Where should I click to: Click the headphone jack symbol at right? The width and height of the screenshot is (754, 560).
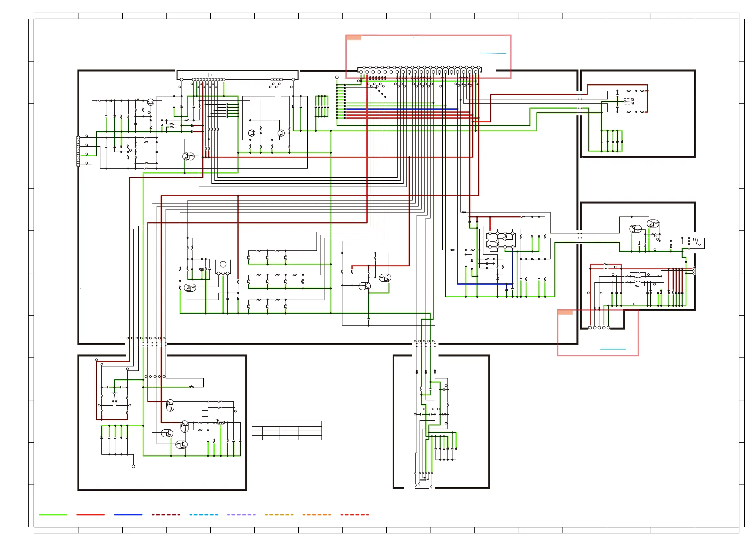[x=696, y=243]
